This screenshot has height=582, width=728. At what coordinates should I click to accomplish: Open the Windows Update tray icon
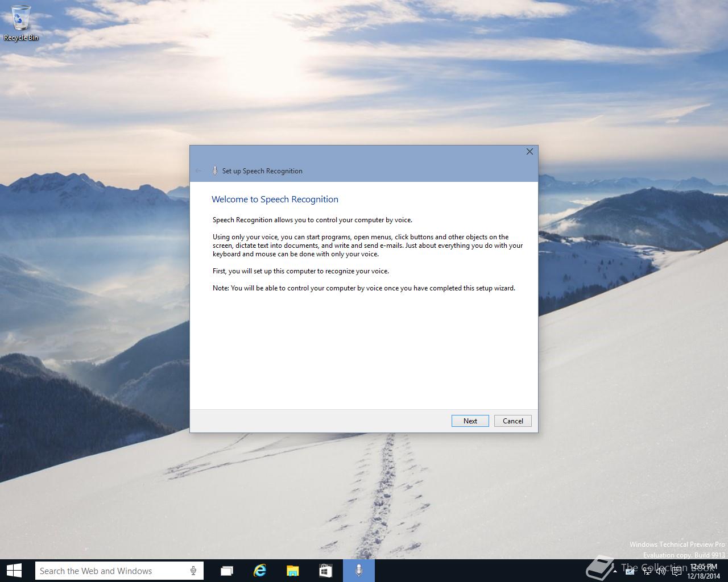click(630, 571)
